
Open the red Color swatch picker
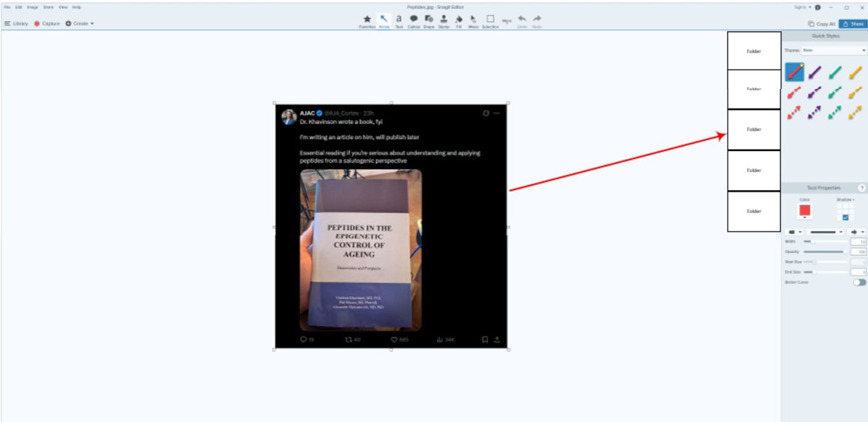pyautogui.click(x=804, y=210)
